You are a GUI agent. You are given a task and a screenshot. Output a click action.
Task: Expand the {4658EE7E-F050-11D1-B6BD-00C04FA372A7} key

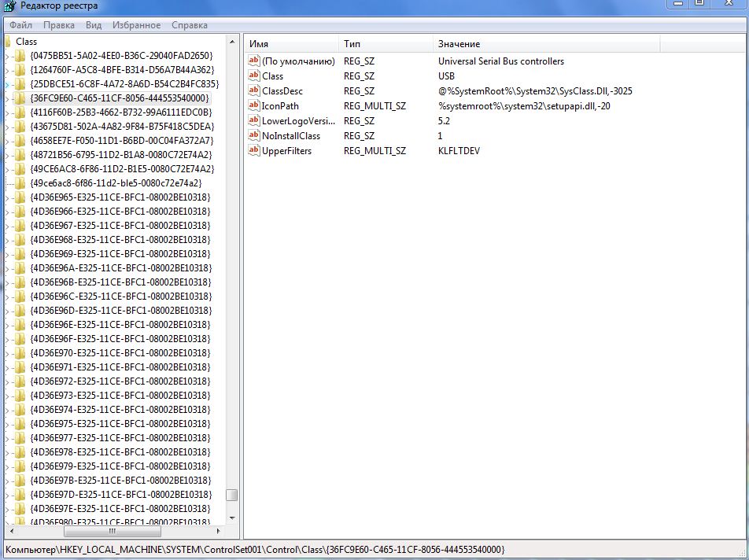(7, 142)
